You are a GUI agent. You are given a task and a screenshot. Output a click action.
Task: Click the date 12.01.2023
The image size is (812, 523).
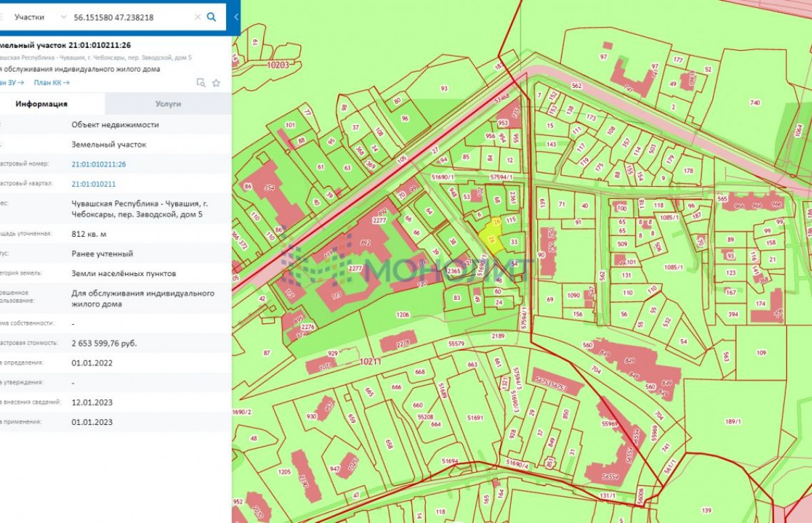(92, 403)
